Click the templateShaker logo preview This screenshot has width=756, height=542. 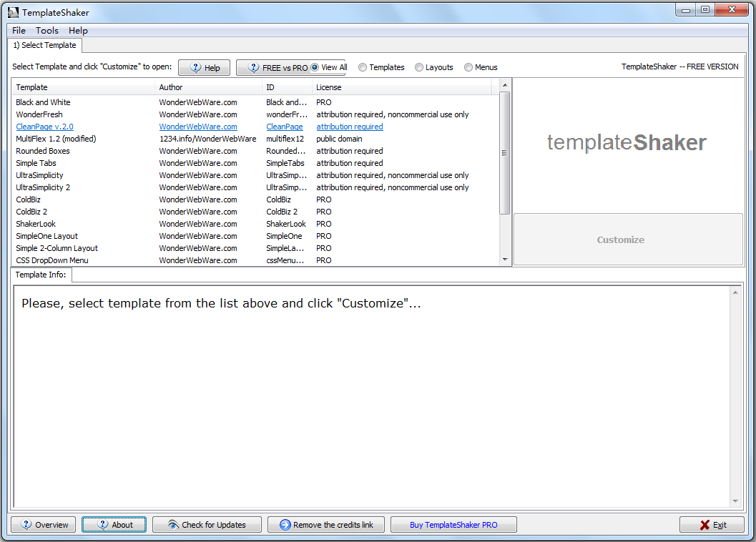(x=627, y=143)
